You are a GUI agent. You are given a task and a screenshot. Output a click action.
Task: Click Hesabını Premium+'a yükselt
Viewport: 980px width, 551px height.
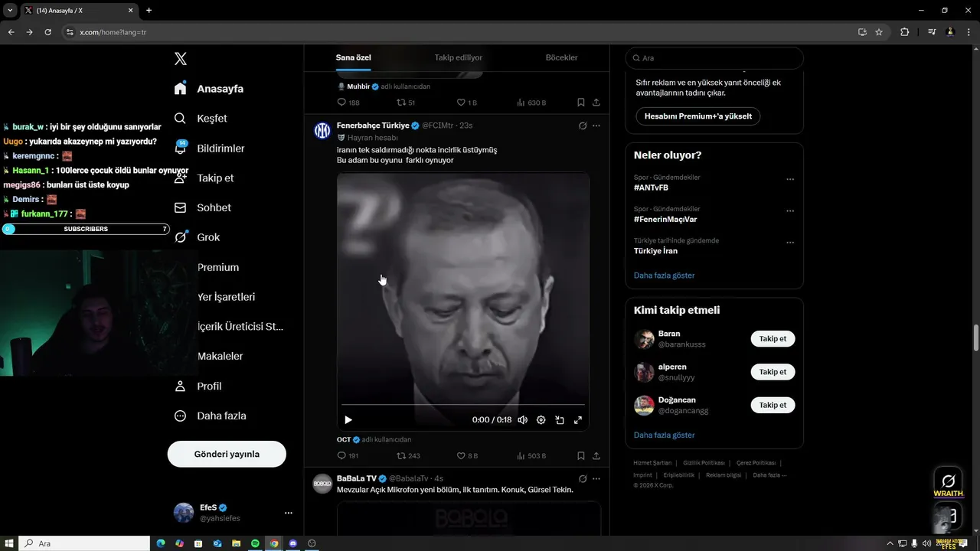coord(697,116)
